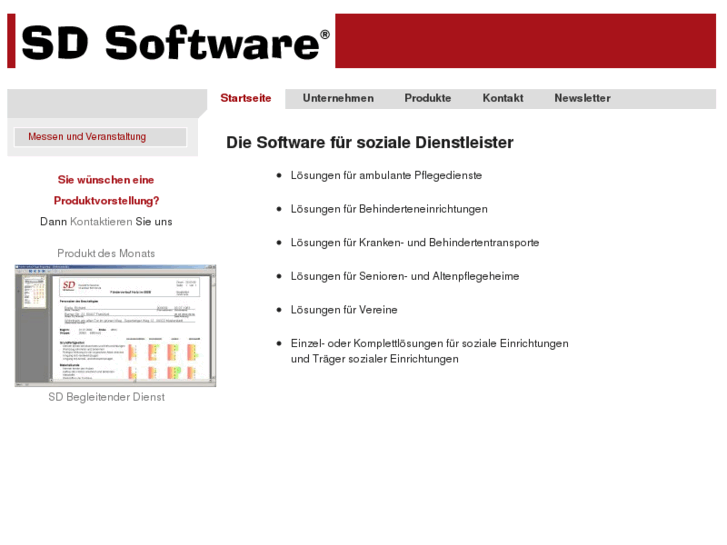
Task: Click the Produkt des Monats label
Action: 106,253
